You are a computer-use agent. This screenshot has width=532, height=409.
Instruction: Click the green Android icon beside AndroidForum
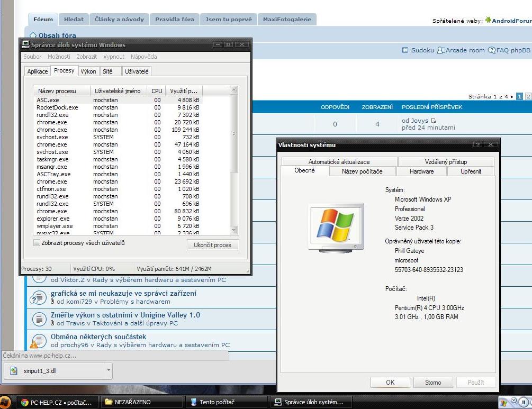[x=488, y=21]
